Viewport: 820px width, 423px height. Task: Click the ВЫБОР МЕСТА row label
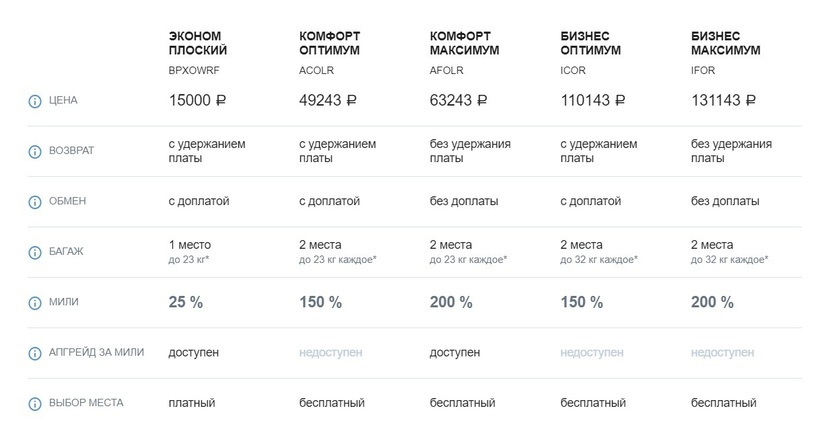[x=85, y=403]
